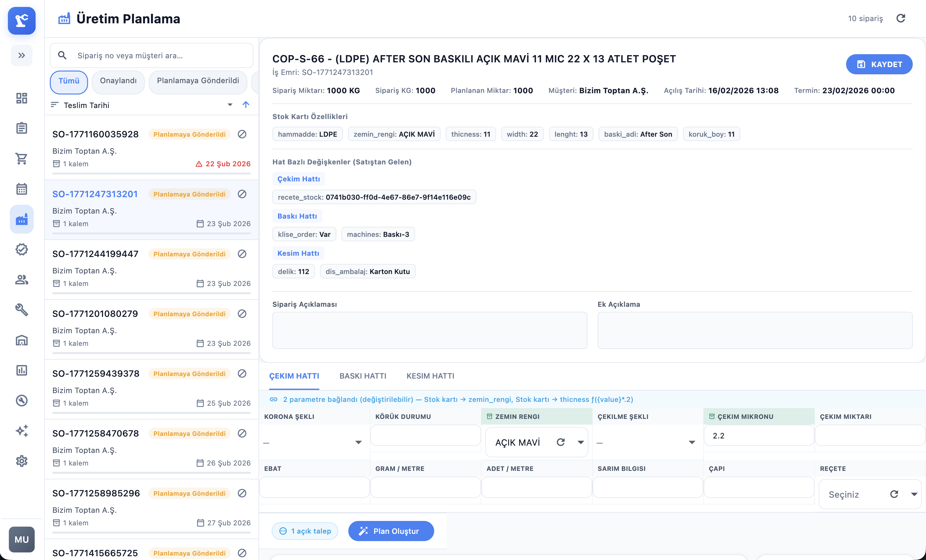Switch to the KESIM HATTI tab
The image size is (926, 560).
point(430,376)
